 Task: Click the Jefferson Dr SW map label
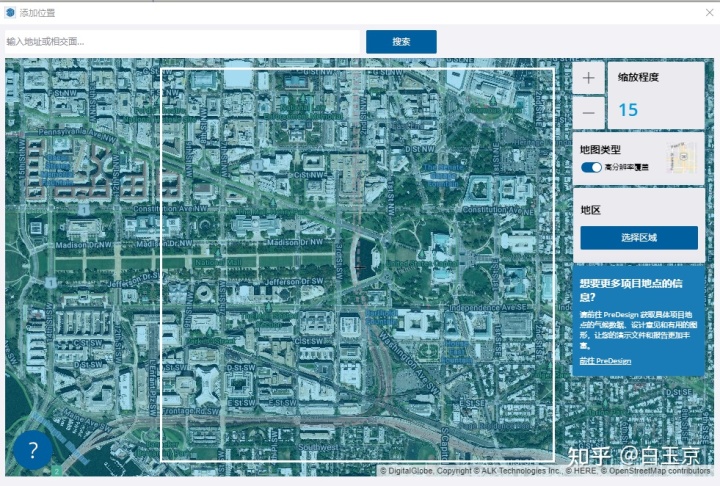click(x=294, y=281)
